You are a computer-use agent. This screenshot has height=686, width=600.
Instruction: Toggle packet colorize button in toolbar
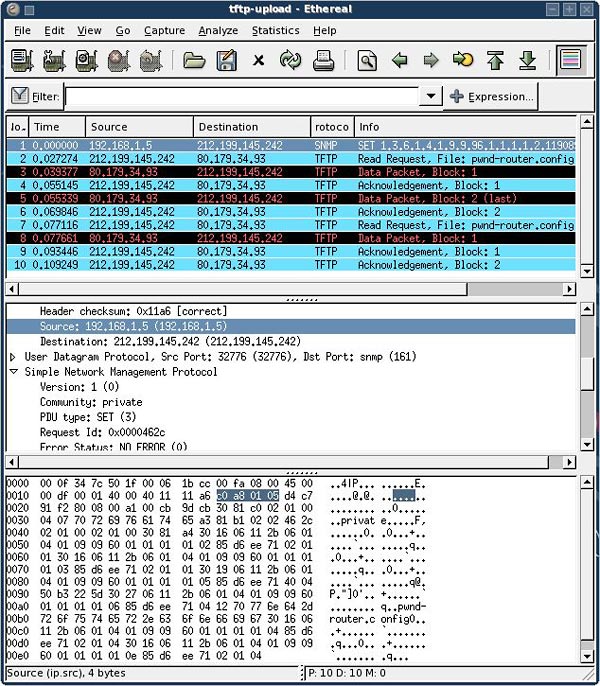click(x=571, y=61)
